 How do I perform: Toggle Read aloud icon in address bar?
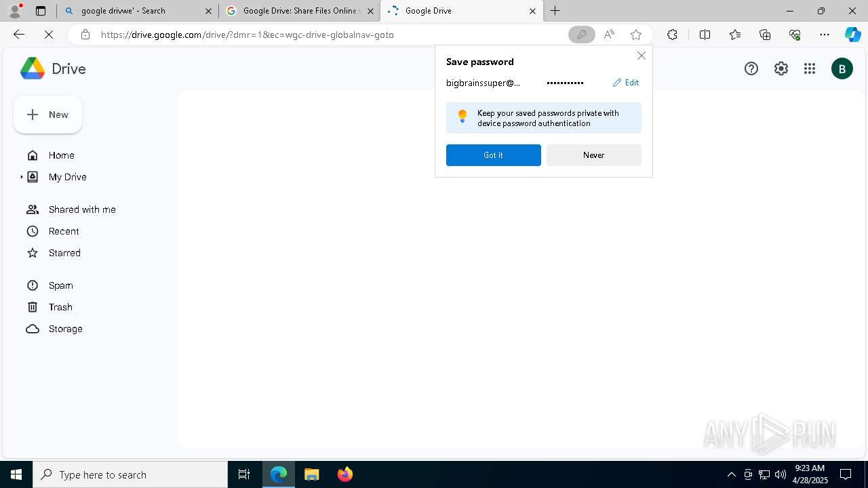(x=609, y=35)
